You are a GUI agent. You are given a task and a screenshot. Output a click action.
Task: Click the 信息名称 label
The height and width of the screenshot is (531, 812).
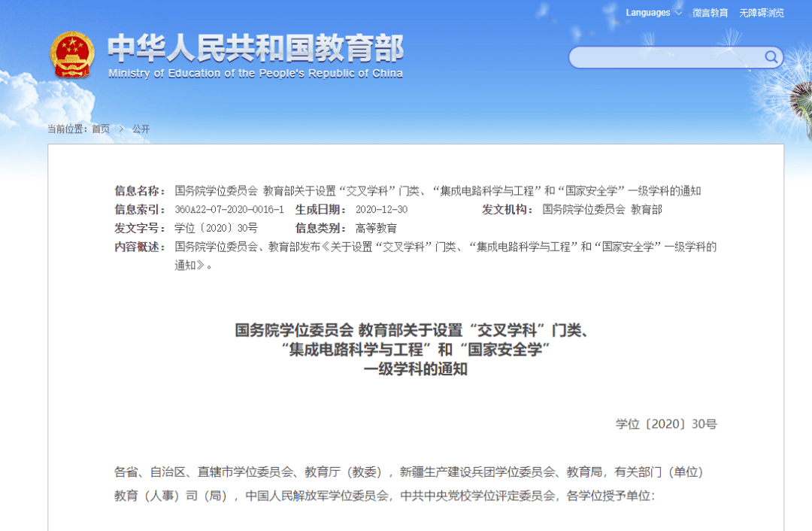tap(139, 191)
